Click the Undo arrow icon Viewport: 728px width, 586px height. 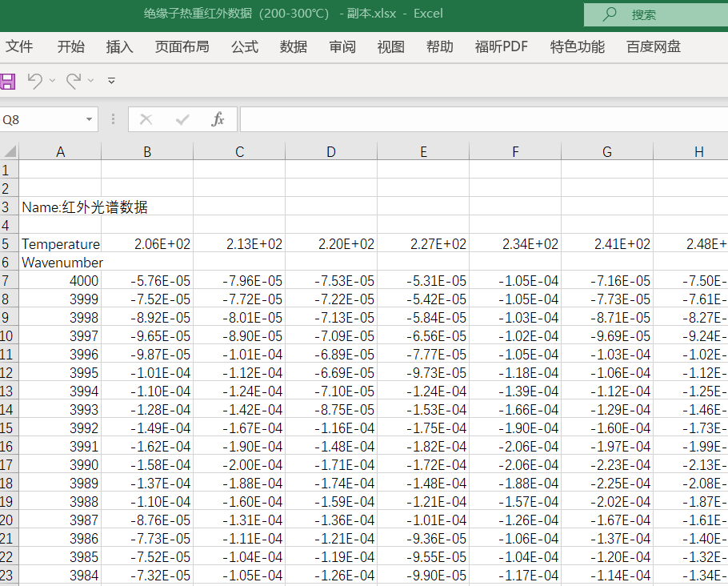35,81
